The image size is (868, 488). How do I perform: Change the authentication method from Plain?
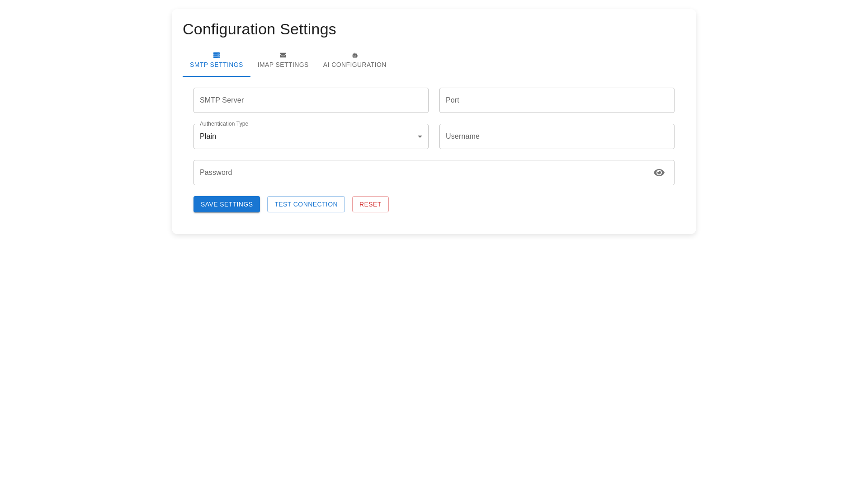311,136
